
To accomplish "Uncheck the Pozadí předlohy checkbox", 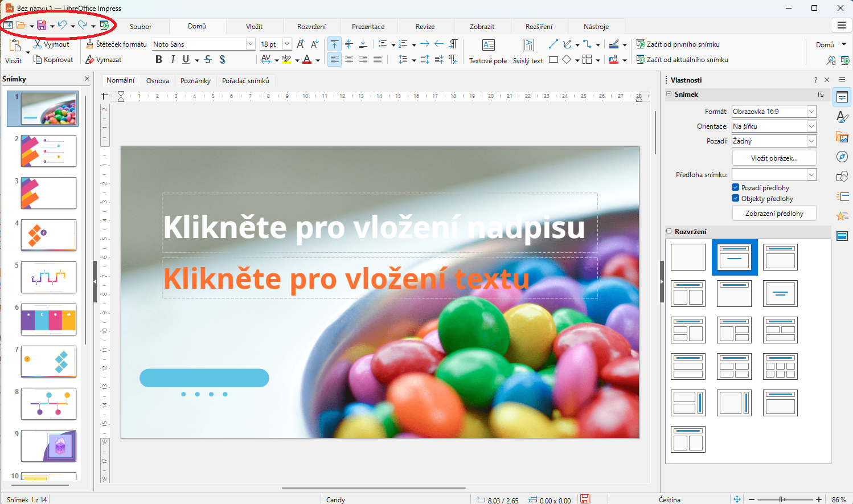I will pyautogui.click(x=736, y=187).
